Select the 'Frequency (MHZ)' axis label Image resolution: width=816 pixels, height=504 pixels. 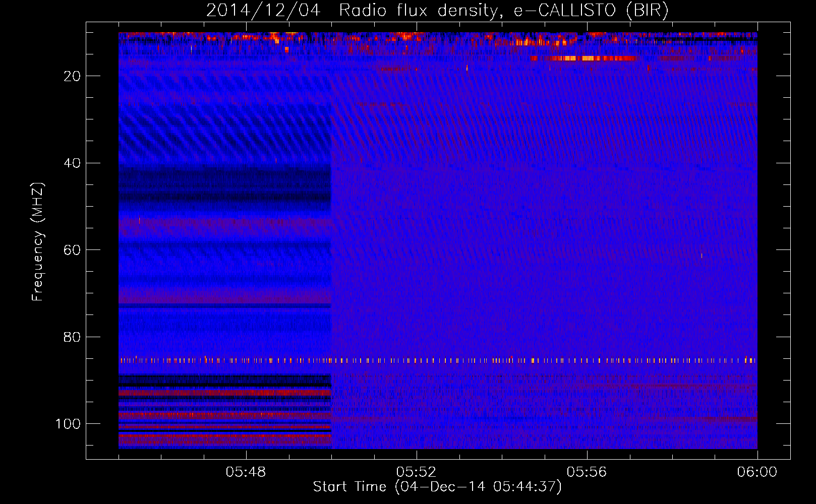[38, 242]
